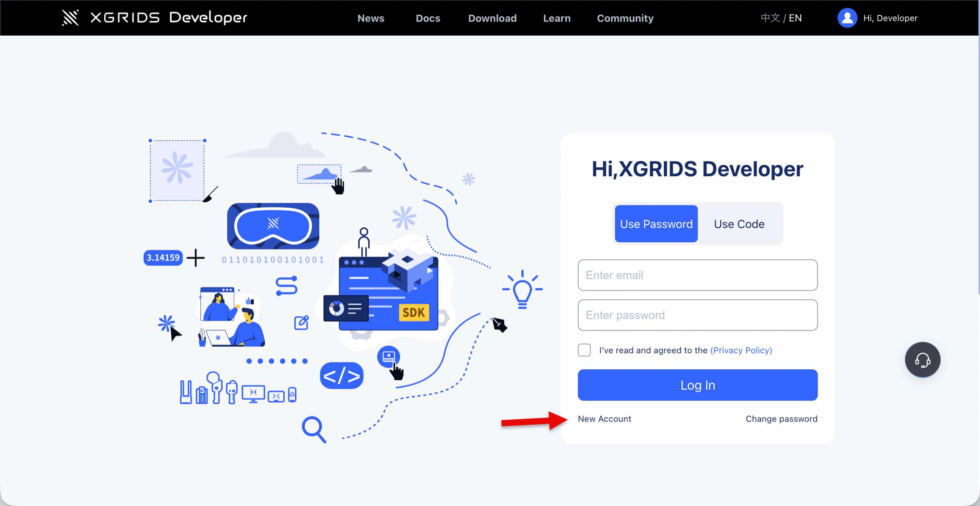
Task: Click the Log In button
Action: pos(697,385)
